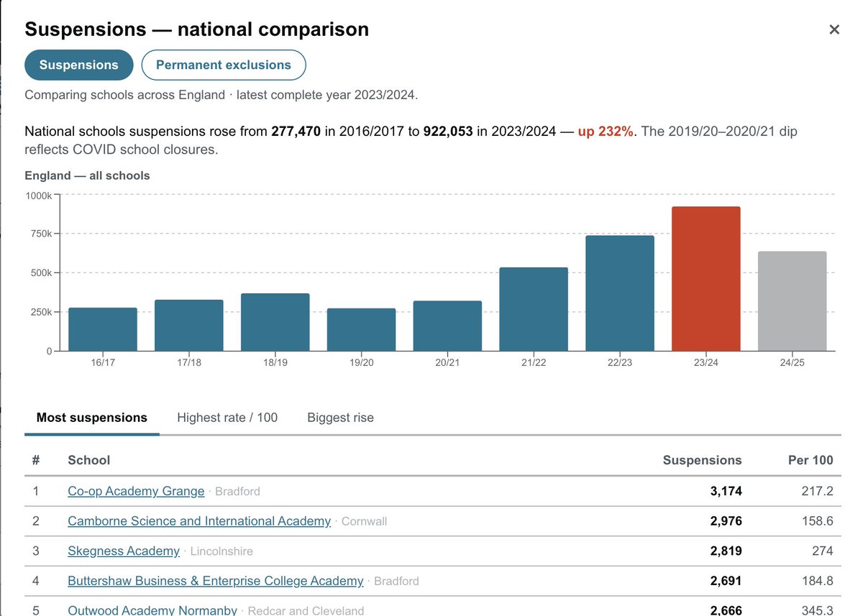Open the Most suspensions tab
This screenshot has height=616, width=863.
tap(92, 418)
